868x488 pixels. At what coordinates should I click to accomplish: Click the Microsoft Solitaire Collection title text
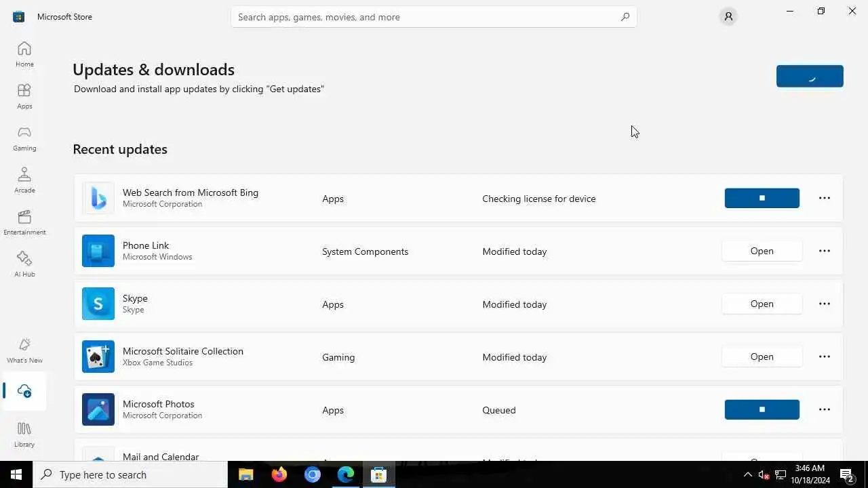183,351
